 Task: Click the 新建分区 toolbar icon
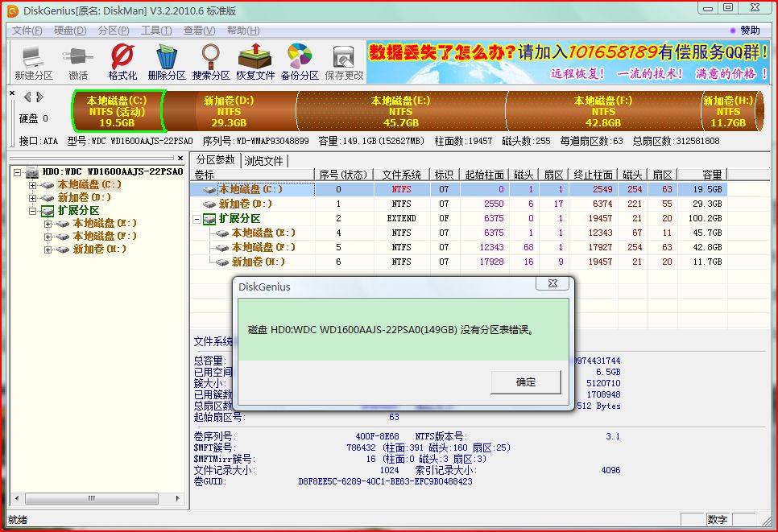coord(33,63)
